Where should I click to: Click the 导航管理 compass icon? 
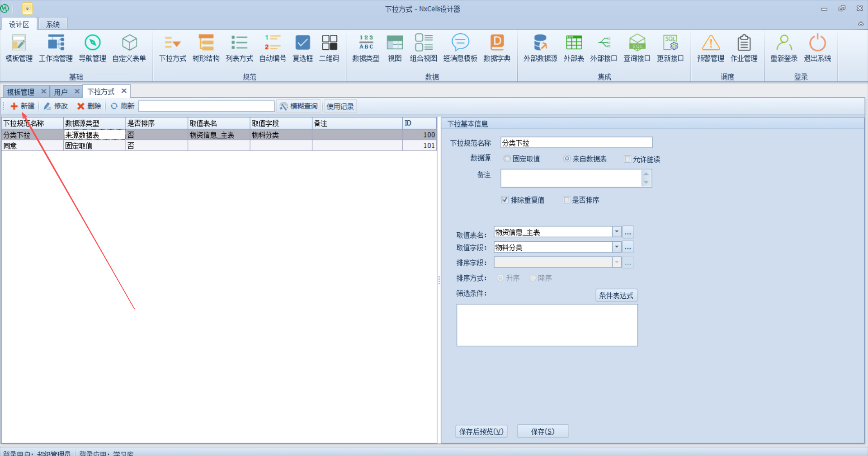[92, 43]
